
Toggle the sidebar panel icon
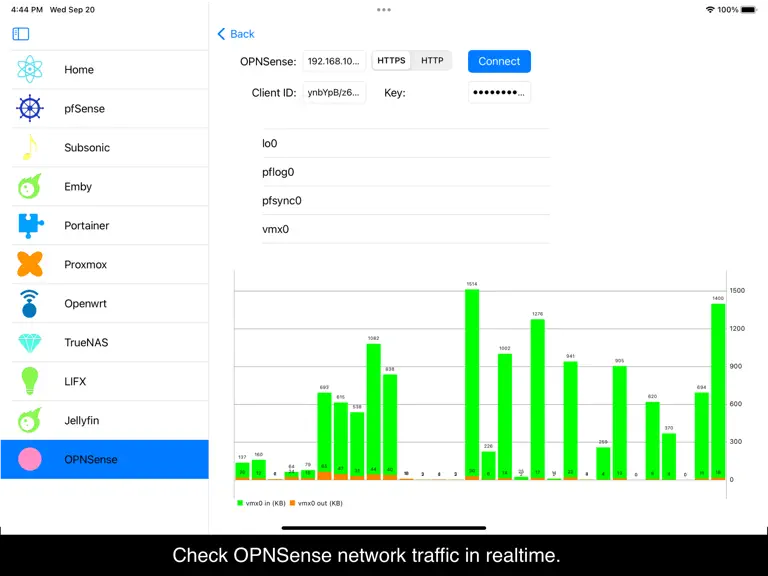point(21,34)
